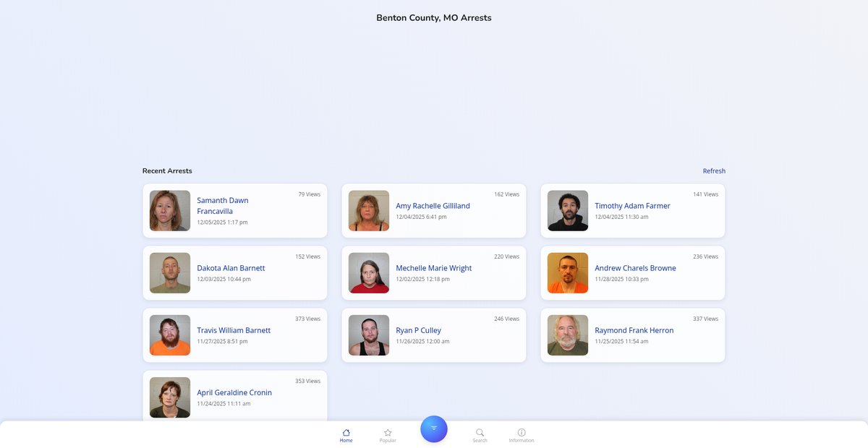Screen dimensions: 868x448
Task: Open Travis William Barnett's record
Action: [235, 335]
